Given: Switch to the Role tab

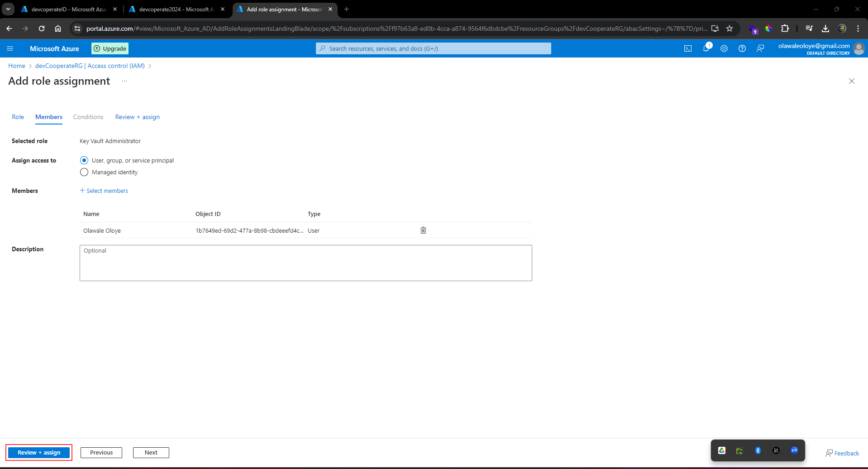Looking at the screenshot, I should pos(18,117).
